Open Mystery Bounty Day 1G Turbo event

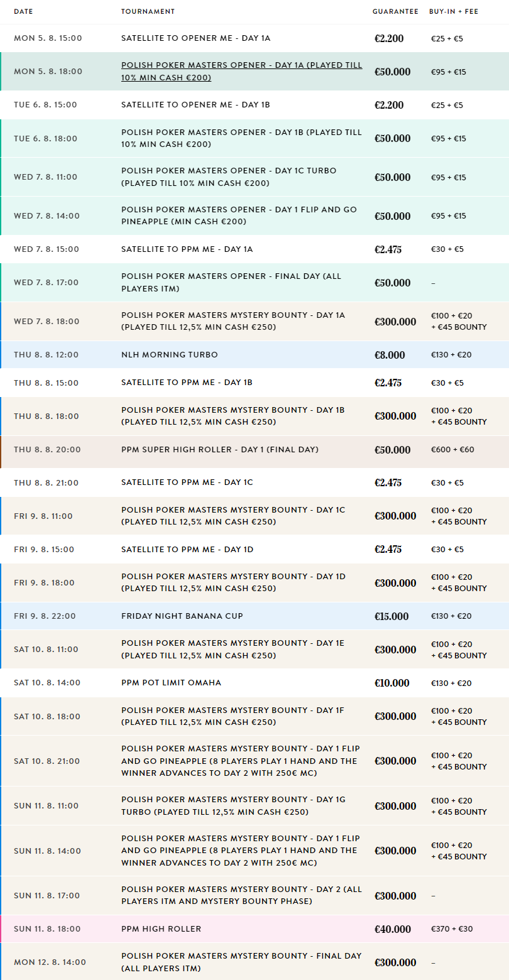(233, 805)
